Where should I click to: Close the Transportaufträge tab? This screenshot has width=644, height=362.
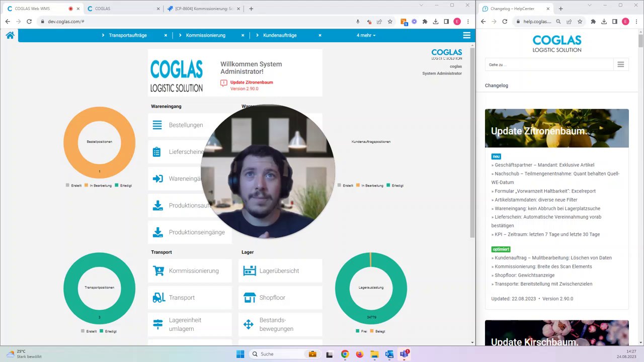(x=166, y=35)
